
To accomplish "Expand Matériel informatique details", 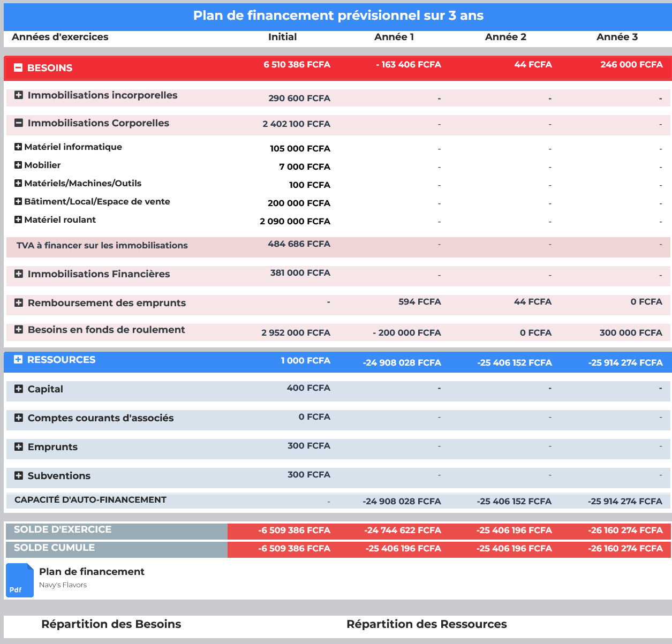I will 18,147.
